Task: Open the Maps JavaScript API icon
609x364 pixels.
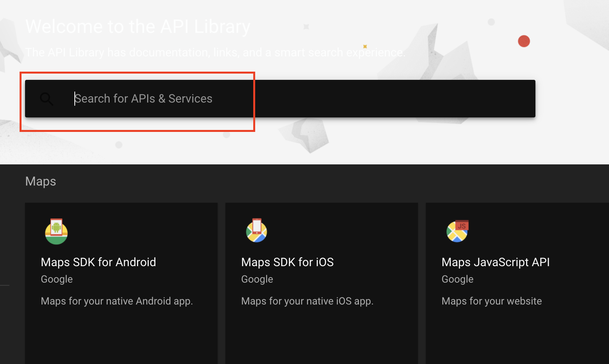Action: tap(457, 231)
